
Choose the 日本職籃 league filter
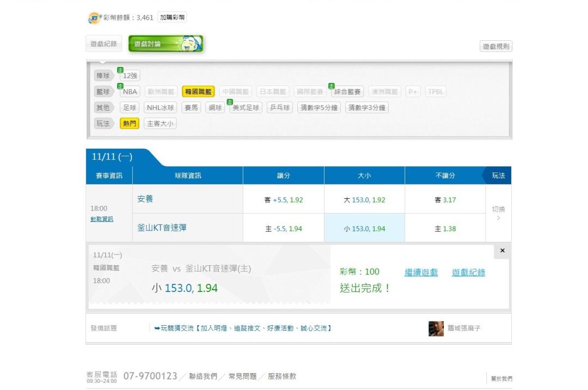click(273, 92)
